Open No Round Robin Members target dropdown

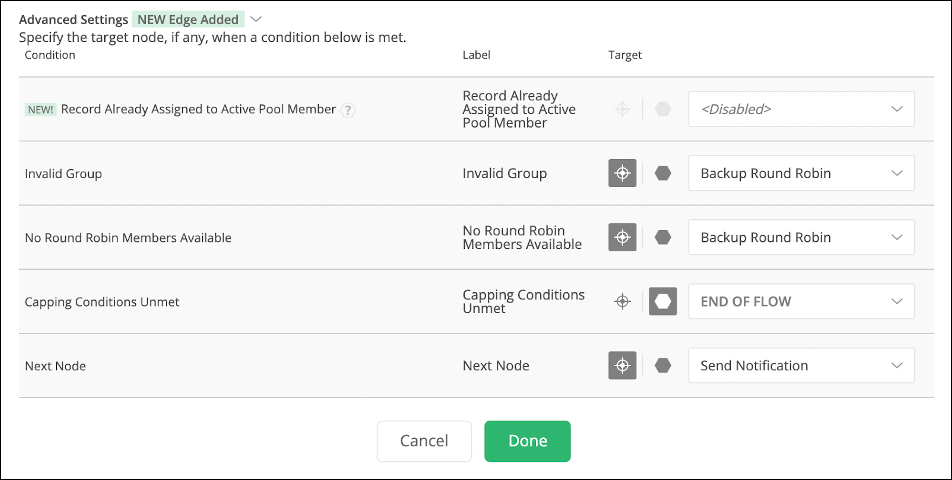point(801,237)
